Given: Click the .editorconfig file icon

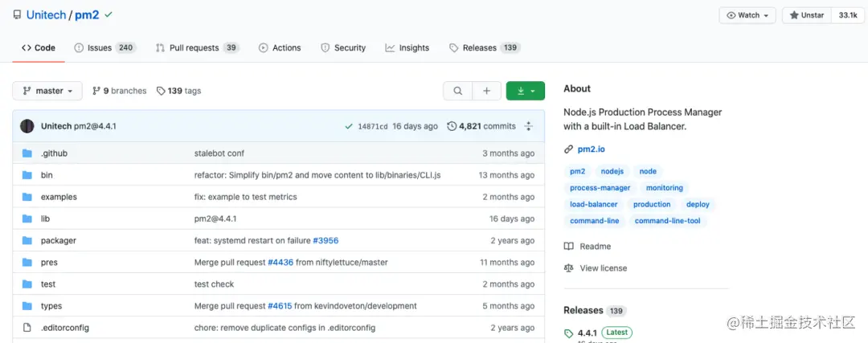Looking at the screenshot, I should tap(27, 328).
